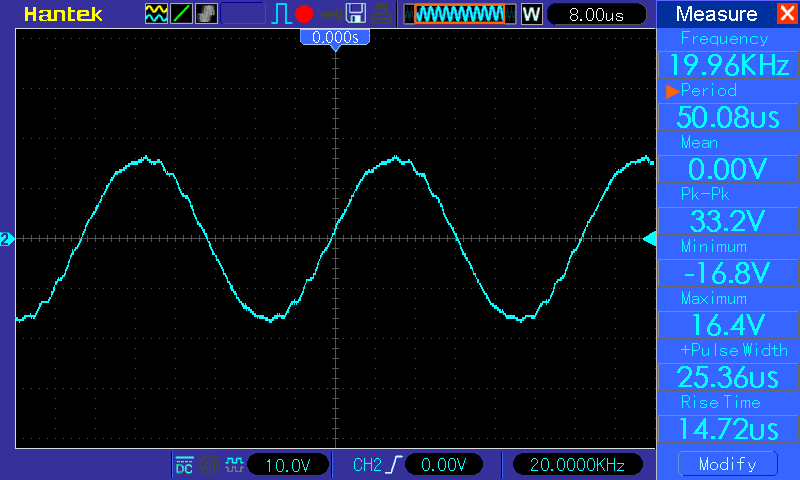The height and width of the screenshot is (480, 800).
Task: Click the 8.00us timebase readout
Action: click(596, 14)
